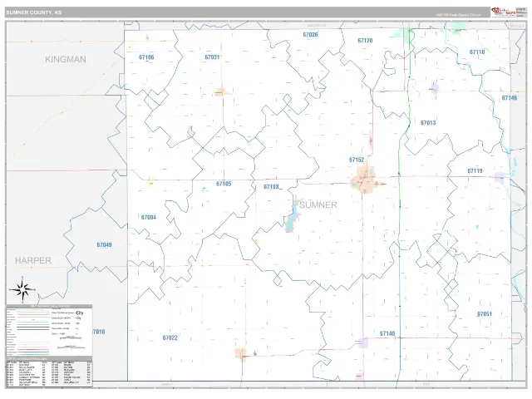Click the KINGMAN county label

(66, 60)
